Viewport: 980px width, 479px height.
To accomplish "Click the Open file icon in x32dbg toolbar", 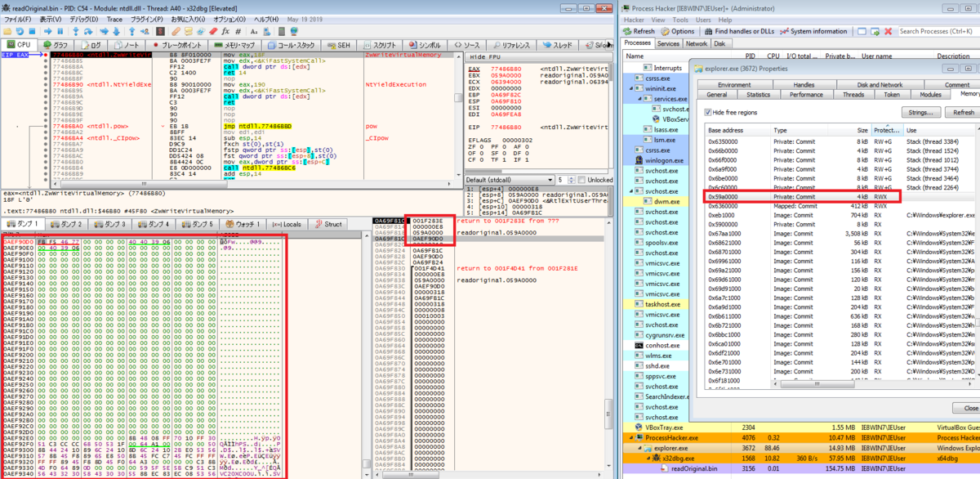I will coord(7,31).
